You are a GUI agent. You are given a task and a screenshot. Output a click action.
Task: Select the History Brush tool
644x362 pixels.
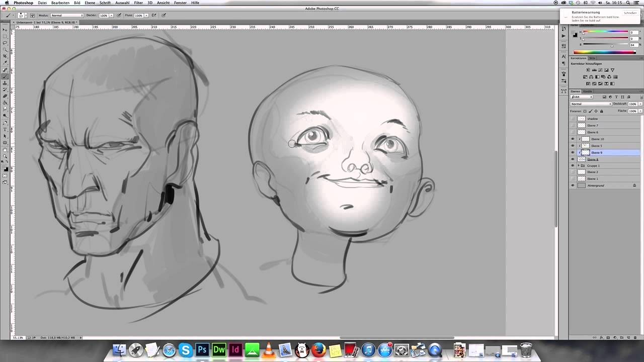[5, 89]
